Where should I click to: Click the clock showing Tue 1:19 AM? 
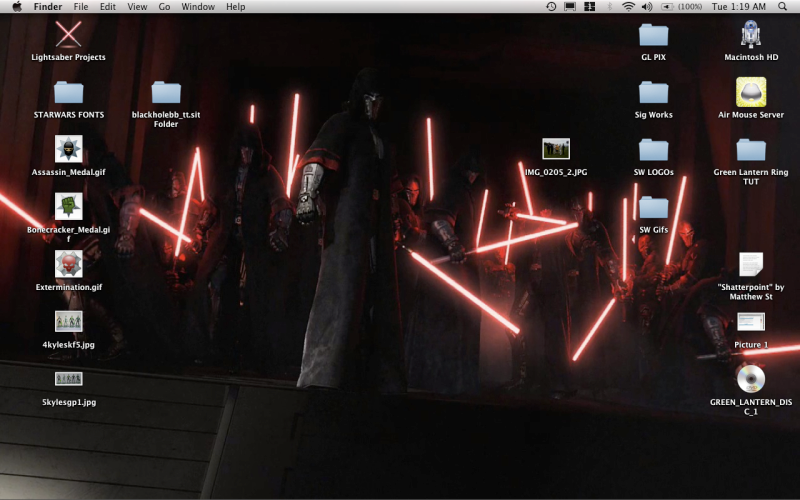tap(739, 7)
